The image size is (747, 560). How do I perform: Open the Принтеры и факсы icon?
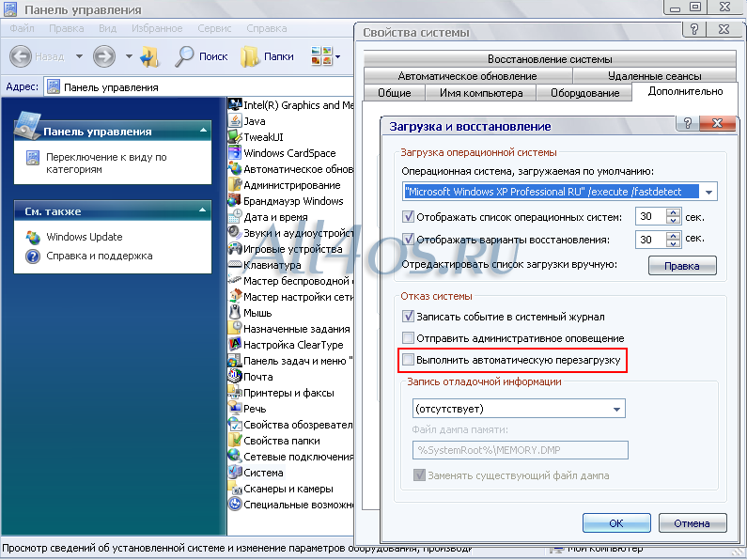(x=235, y=393)
